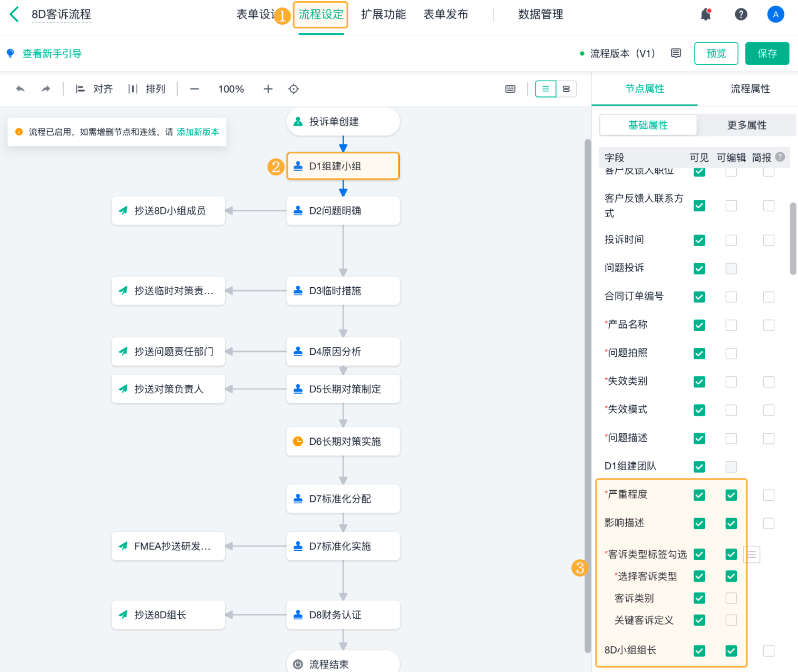This screenshot has width=798, height=672.
Task: Open the help question mark icon
Action: pos(741,14)
